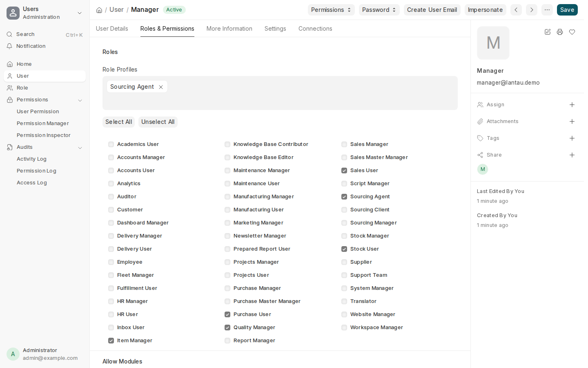Check the Knowledge Base Editor role

pyautogui.click(x=227, y=157)
